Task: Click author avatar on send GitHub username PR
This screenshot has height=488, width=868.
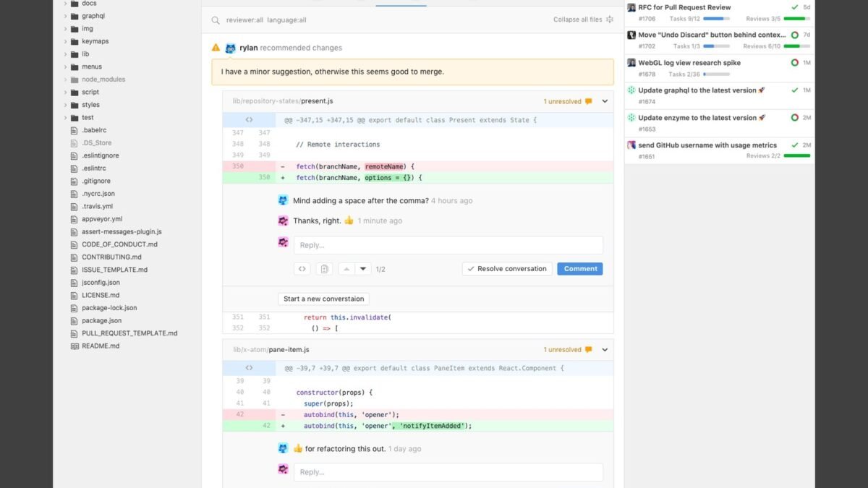Action: tap(631, 145)
